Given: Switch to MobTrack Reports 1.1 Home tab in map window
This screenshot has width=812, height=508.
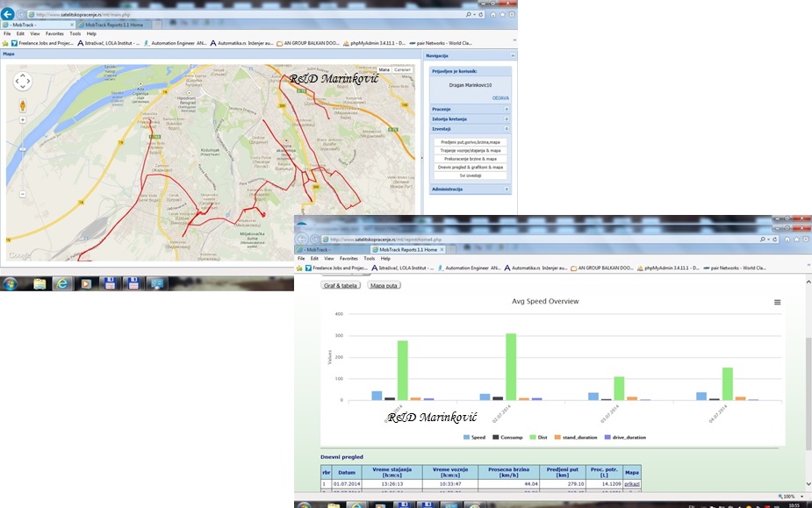Looking at the screenshot, I should [114, 25].
